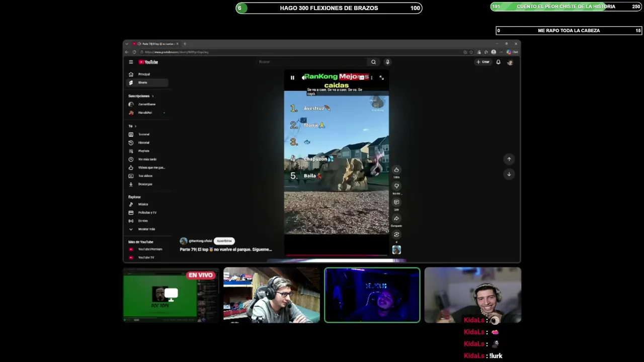Select the streamer with glasses and headphones
This screenshot has height=362, width=644.
[x=272, y=295]
